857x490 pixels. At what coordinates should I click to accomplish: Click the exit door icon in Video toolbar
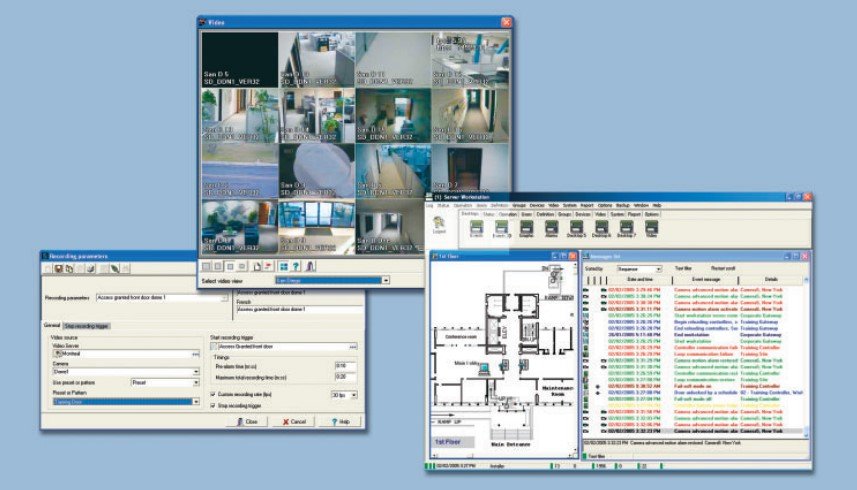(310, 267)
